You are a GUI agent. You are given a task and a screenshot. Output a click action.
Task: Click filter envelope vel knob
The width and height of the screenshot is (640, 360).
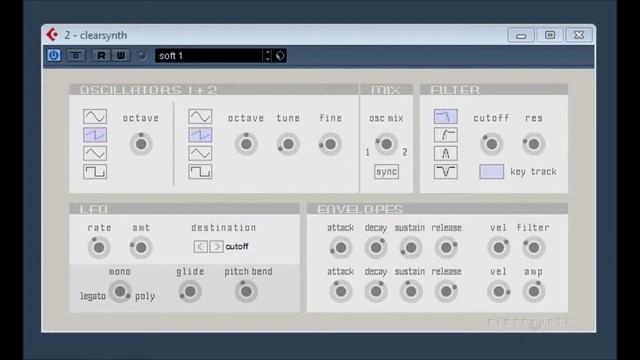(498, 247)
